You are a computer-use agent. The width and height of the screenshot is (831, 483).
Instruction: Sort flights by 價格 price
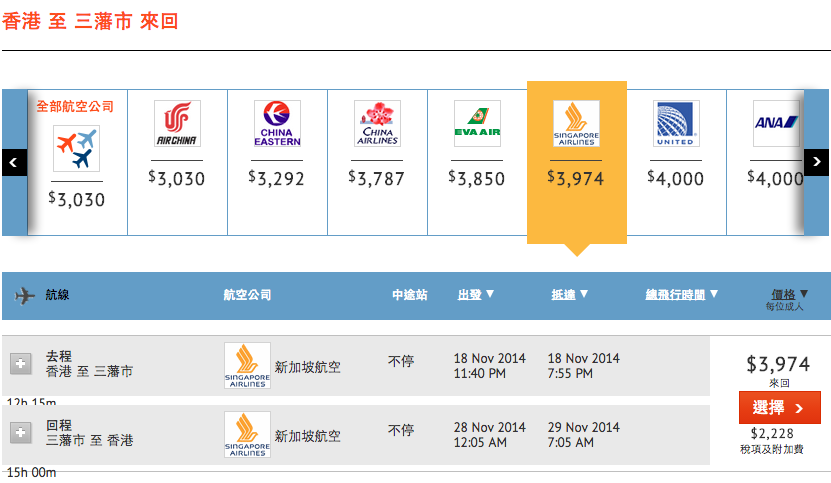pos(790,295)
